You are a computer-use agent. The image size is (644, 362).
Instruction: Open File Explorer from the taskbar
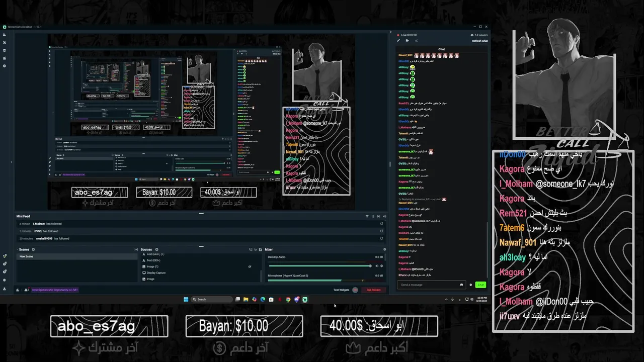point(246,299)
